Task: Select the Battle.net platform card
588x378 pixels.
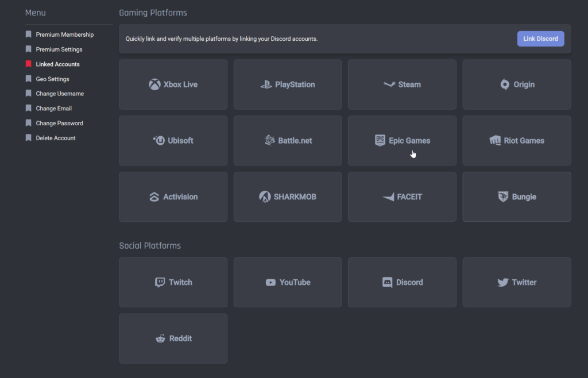Action: [288, 141]
